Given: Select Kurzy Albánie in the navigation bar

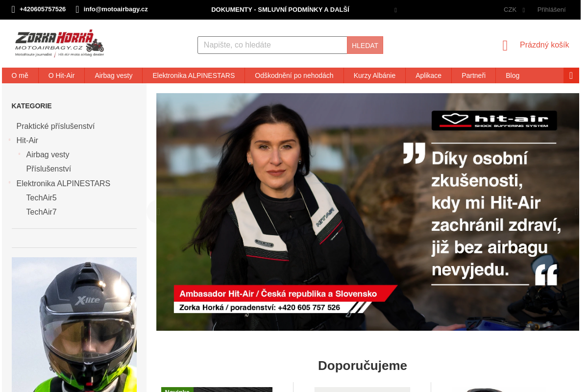Looking at the screenshot, I should click(x=375, y=75).
